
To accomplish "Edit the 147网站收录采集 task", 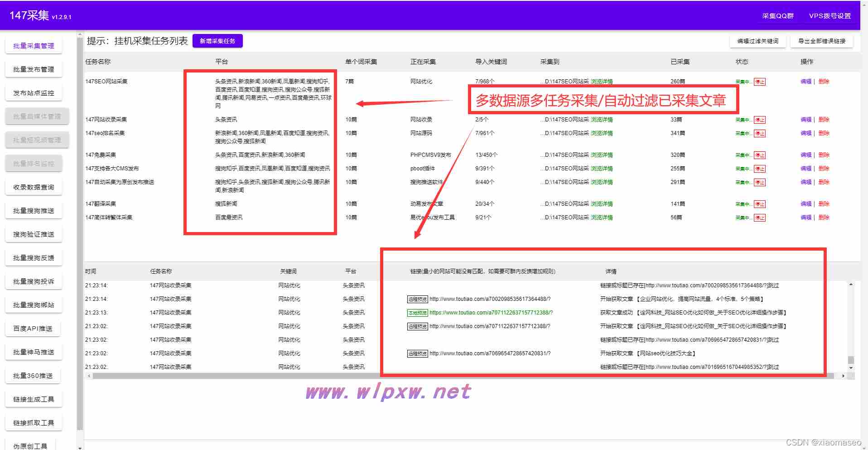I will [806, 120].
